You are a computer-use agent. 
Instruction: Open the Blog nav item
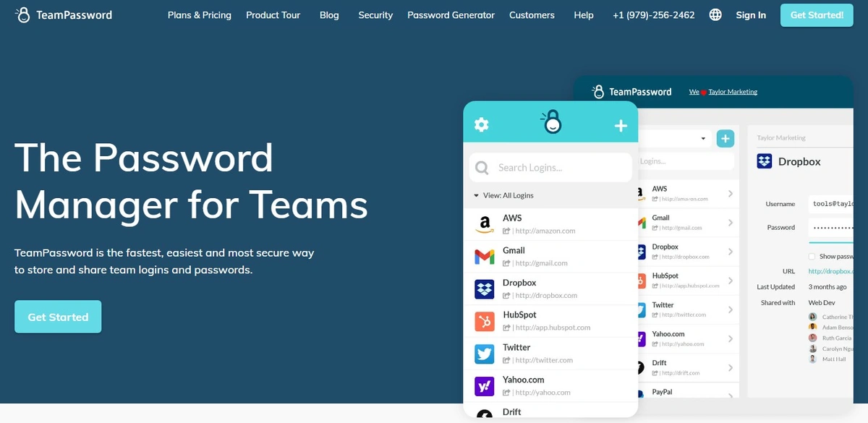(329, 14)
